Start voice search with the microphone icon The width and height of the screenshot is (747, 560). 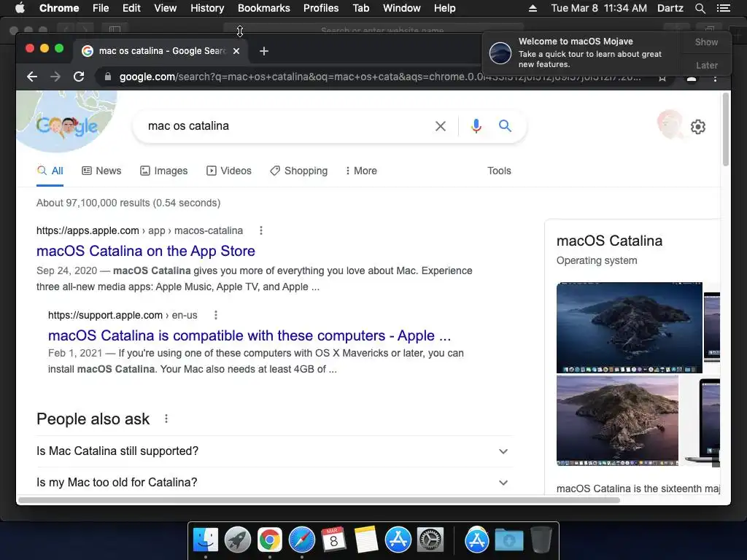[476, 126]
